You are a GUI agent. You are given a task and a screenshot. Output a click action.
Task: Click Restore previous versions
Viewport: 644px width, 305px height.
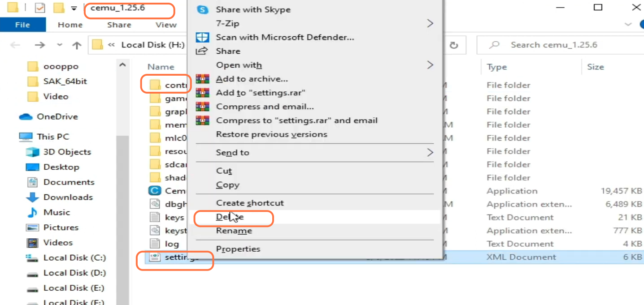(x=271, y=134)
